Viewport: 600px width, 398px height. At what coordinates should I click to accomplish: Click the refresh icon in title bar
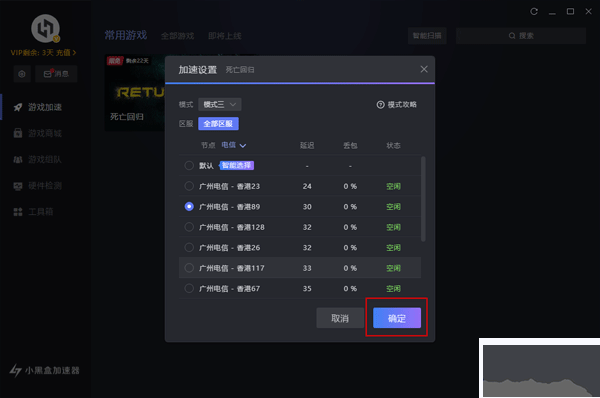pos(534,11)
